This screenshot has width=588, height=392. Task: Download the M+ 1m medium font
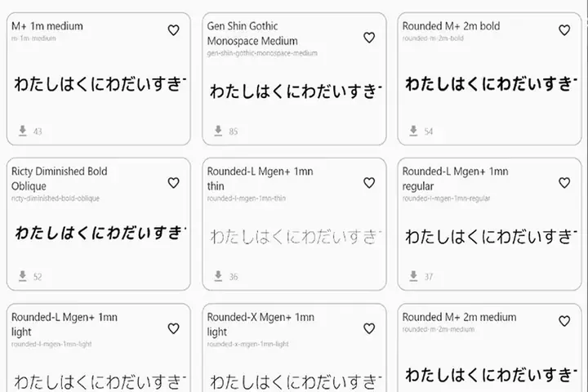click(23, 131)
